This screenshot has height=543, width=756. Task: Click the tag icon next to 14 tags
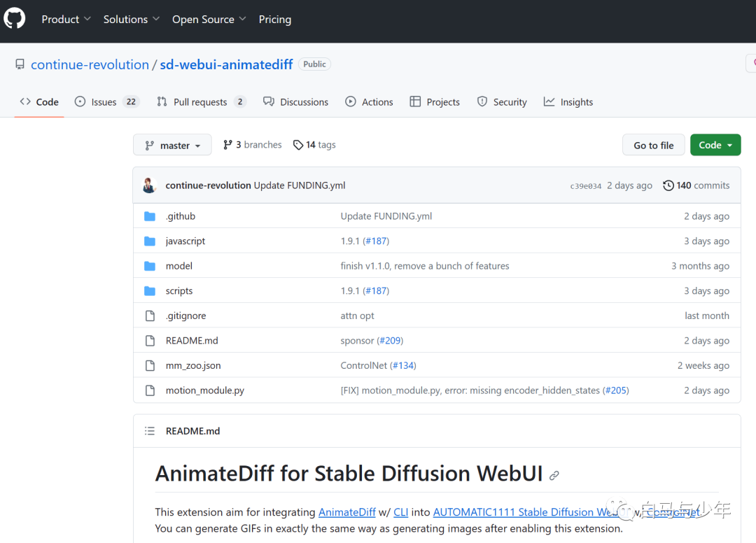(298, 144)
